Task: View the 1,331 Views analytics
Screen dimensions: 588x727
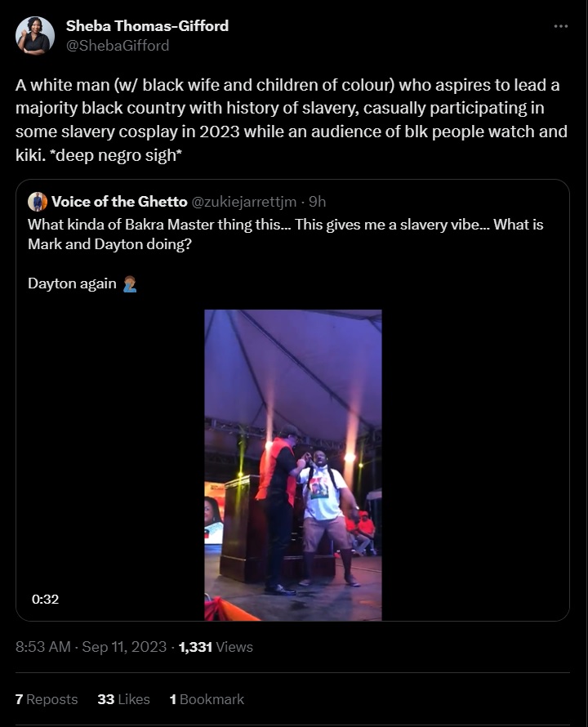Action: point(216,647)
